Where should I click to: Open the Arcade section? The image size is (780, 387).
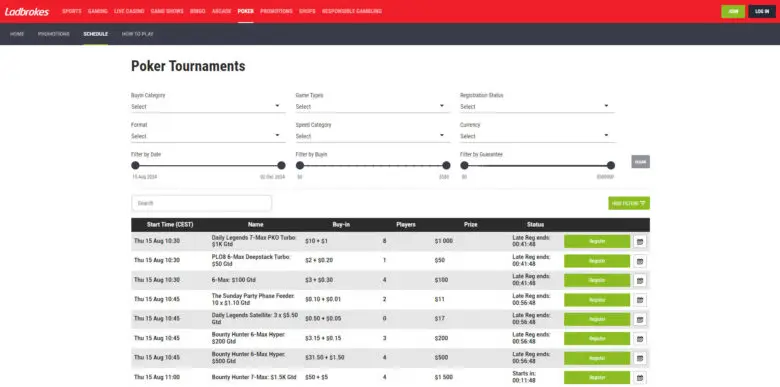[221, 11]
